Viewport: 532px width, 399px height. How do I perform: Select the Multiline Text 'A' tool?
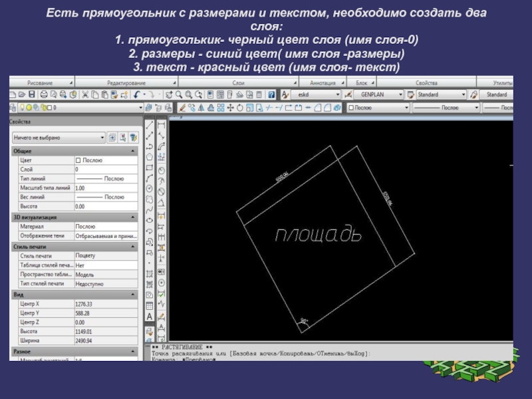point(149,317)
